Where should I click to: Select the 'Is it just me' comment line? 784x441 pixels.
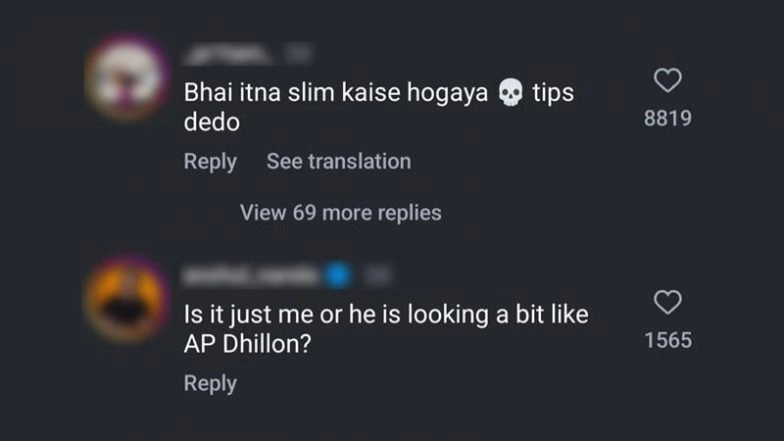tap(386, 315)
